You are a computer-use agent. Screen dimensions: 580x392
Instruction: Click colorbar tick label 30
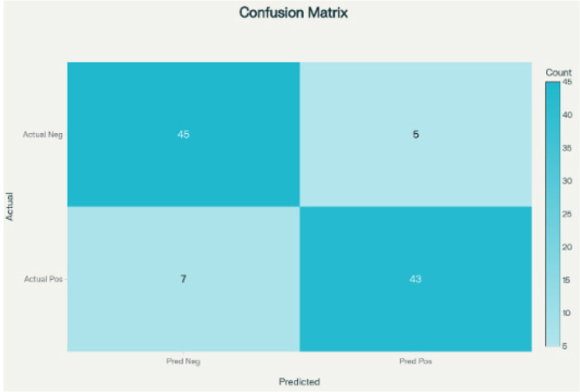coord(567,181)
